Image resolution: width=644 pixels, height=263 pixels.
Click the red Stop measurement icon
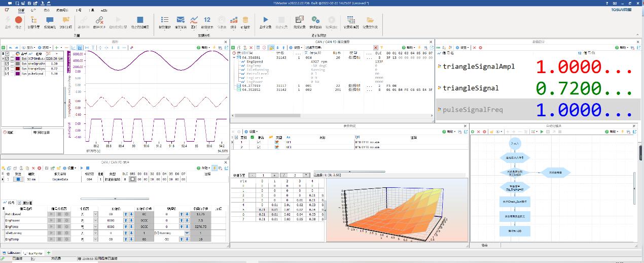pyautogui.click(x=19, y=20)
